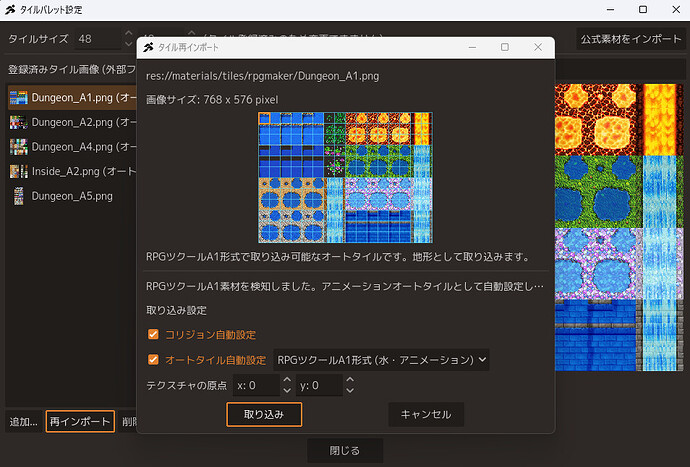Click the 再インポート button
The height and width of the screenshot is (467, 690).
[80, 421]
